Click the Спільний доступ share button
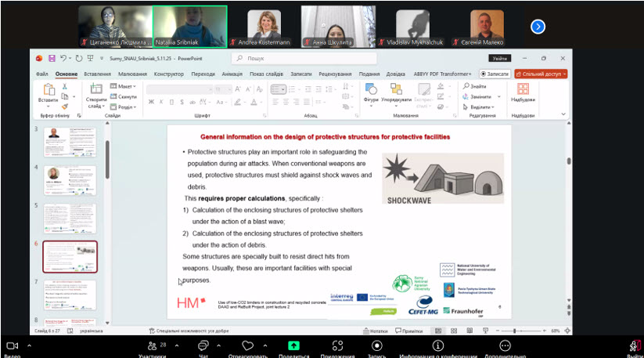 click(x=541, y=74)
